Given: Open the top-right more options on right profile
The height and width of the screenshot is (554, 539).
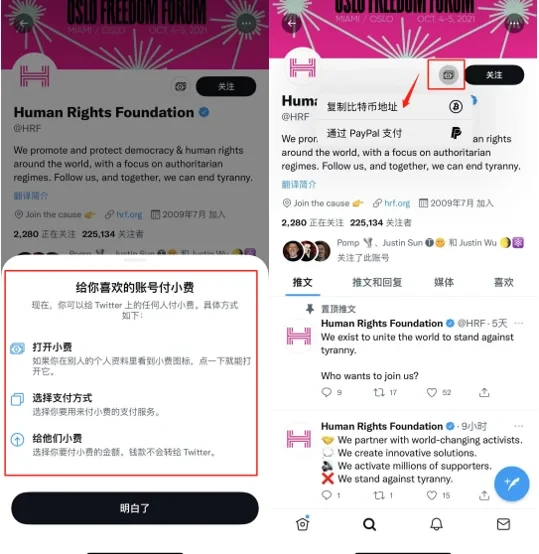Looking at the screenshot, I should (x=514, y=24).
